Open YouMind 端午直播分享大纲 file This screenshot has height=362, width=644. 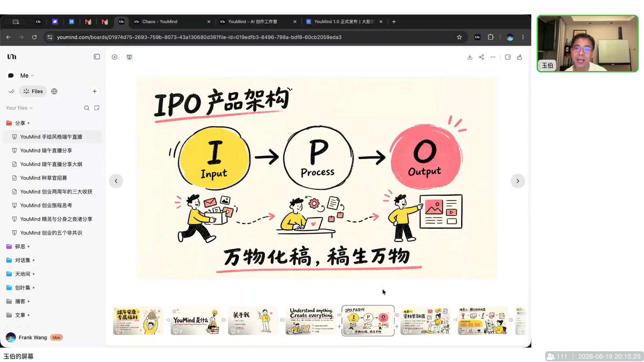[x=51, y=164]
